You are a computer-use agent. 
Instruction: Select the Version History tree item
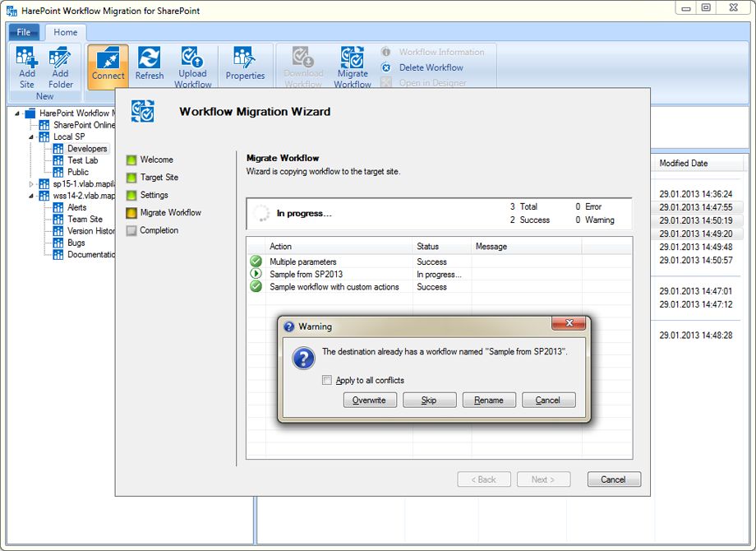(90, 231)
